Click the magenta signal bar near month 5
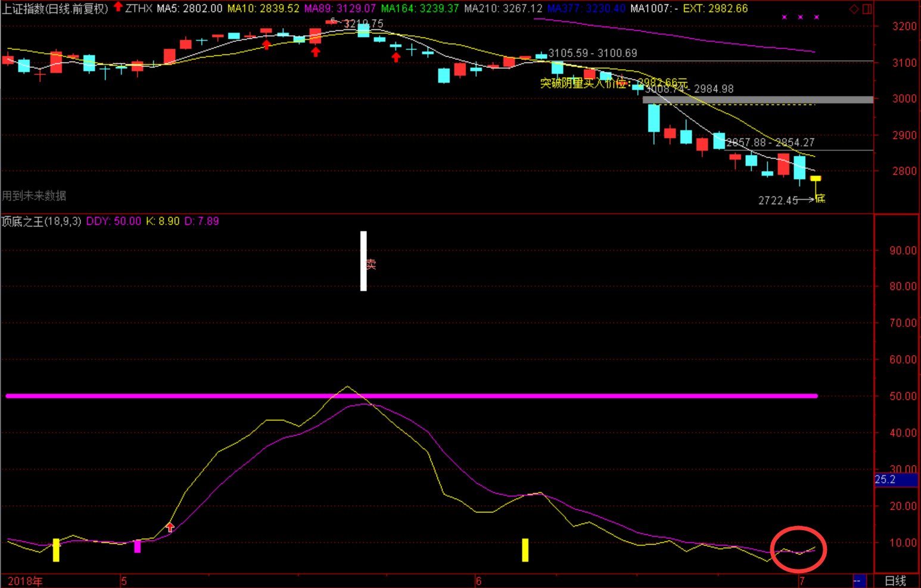Viewport: 921px width, 588px height. (x=138, y=546)
